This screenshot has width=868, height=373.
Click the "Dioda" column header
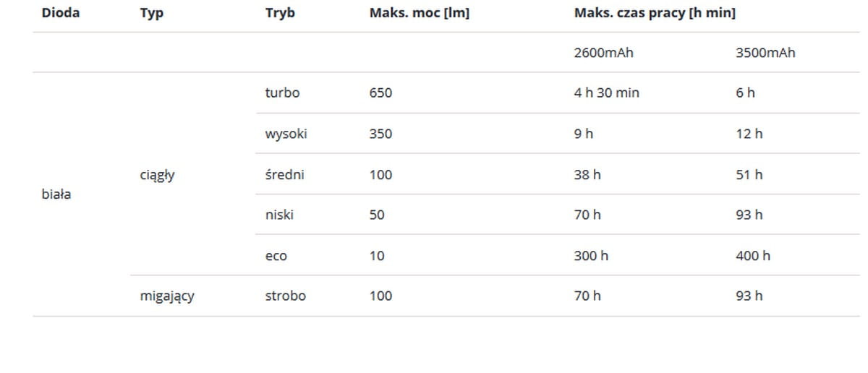tap(61, 13)
